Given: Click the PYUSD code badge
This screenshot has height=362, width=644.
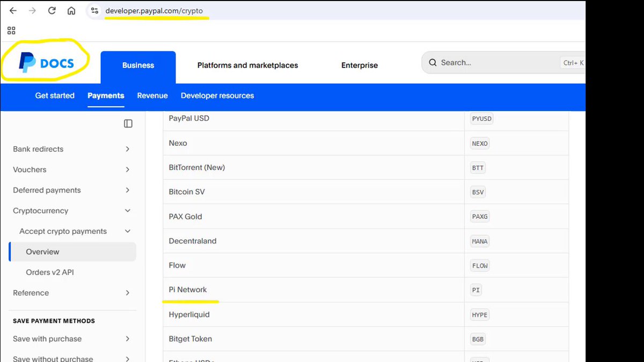Looking at the screenshot, I should click(x=481, y=119).
